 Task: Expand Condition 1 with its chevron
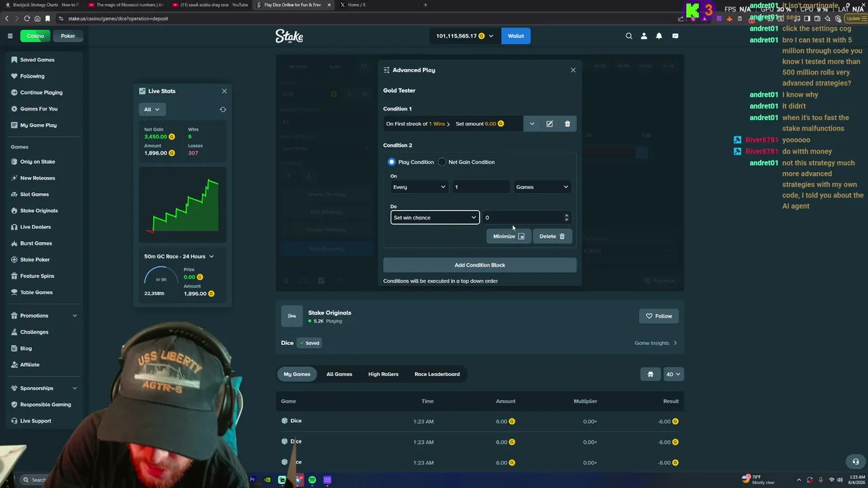(532, 124)
